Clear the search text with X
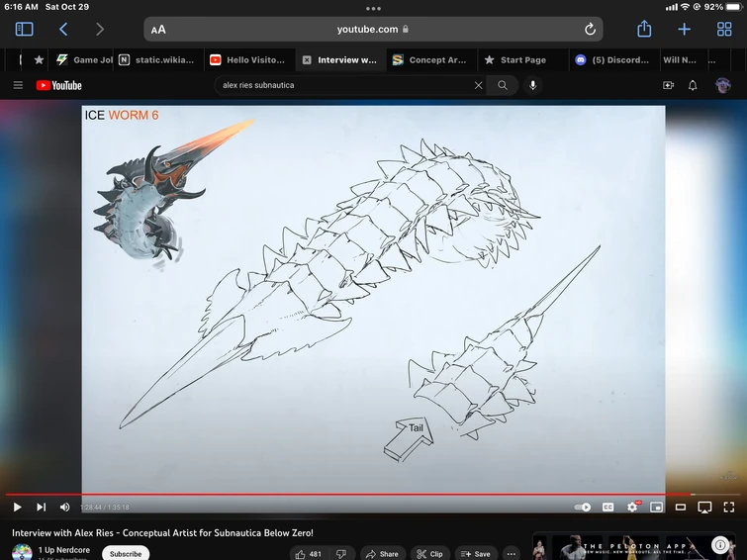 [x=478, y=85]
